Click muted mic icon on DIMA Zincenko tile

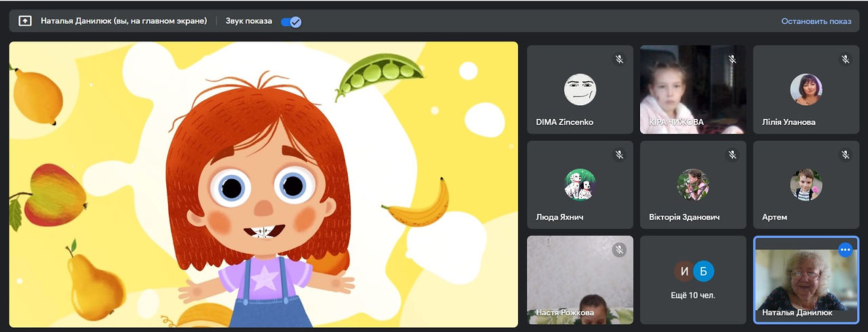coord(619,60)
